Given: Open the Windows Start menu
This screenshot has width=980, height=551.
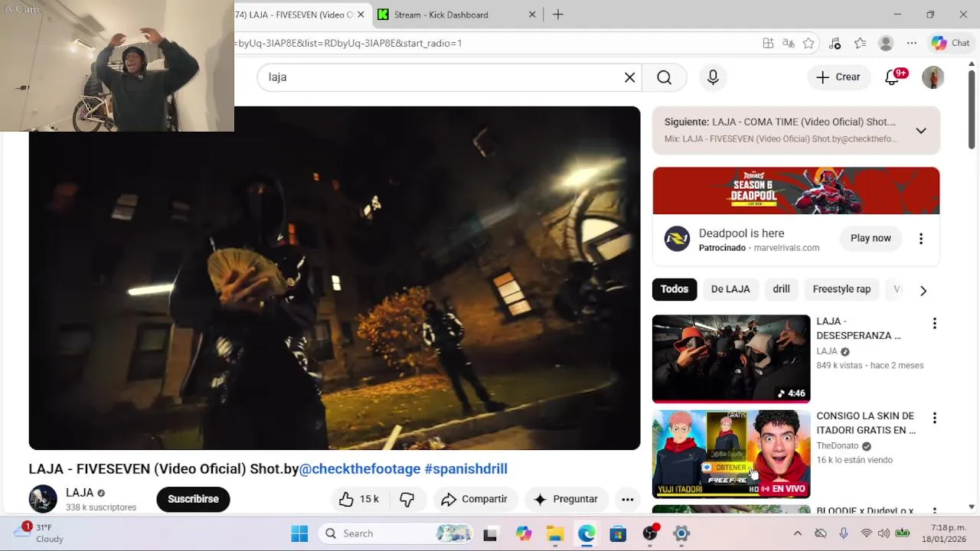Looking at the screenshot, I should click(x=299, y=533).
